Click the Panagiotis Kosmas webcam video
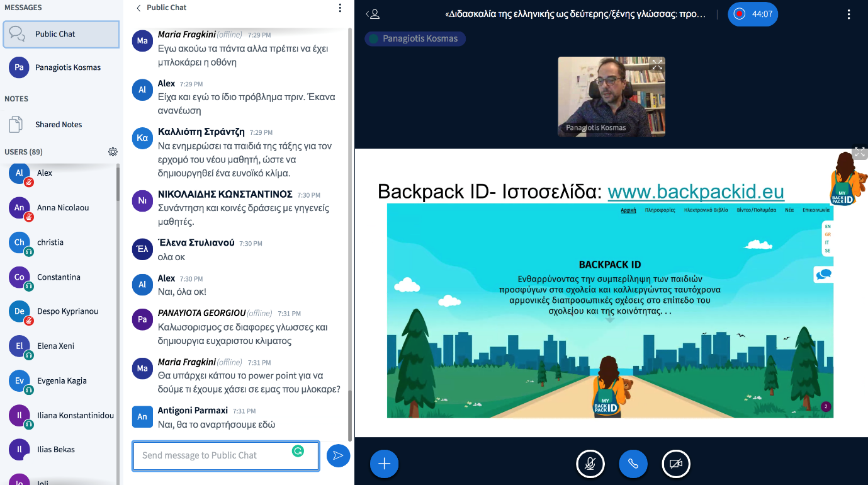This screenshot has height=485, width=868. click(612, 96)
